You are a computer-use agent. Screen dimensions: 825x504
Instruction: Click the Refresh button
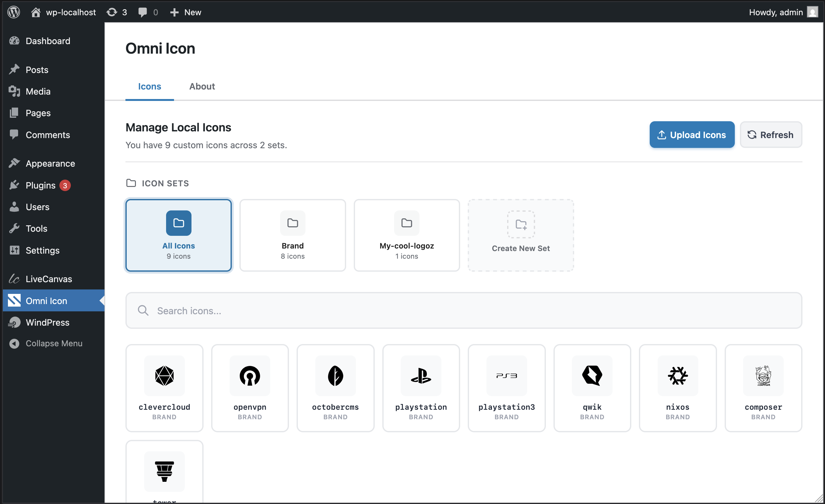(x=771, y=135)
